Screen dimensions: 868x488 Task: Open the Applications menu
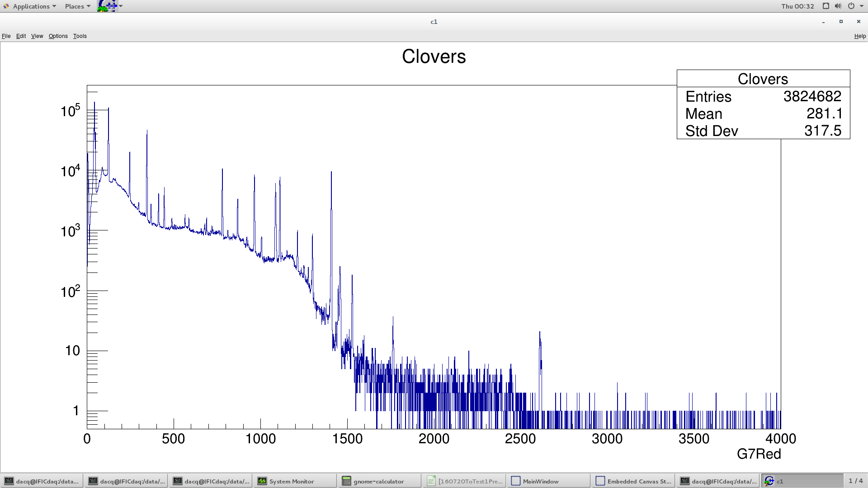(x=30, y=6)
